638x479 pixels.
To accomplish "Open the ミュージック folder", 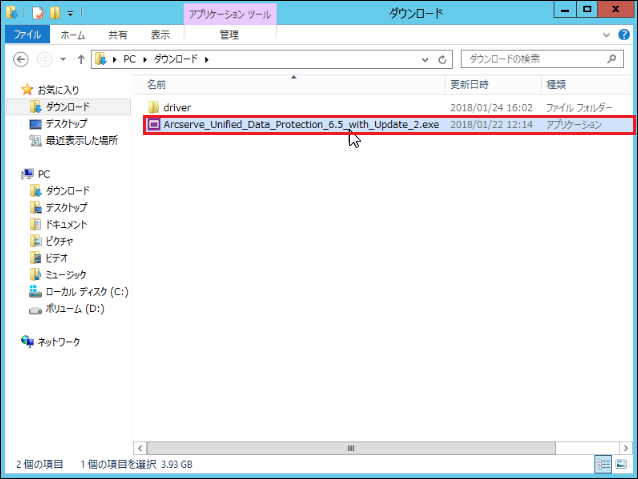I will click(x=66, y=275).
